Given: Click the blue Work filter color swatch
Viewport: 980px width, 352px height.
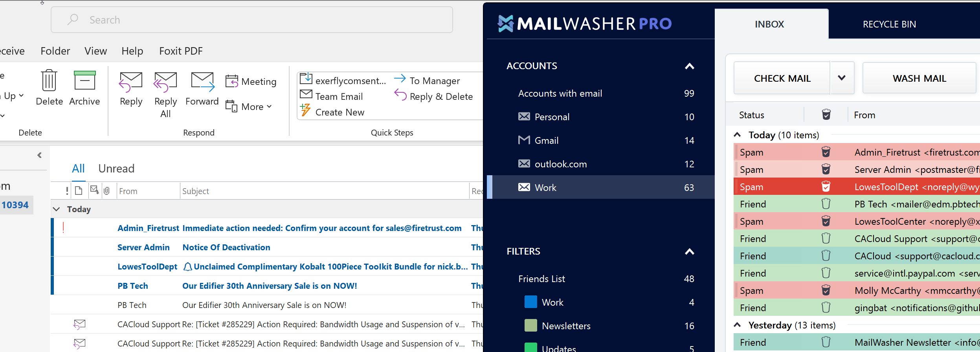Looking at the screenshot, I should coord(531,302).
